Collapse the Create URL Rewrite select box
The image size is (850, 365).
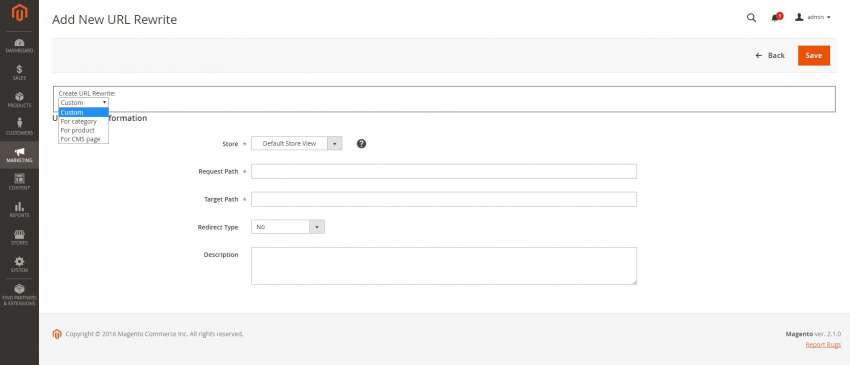coord(83,103)
